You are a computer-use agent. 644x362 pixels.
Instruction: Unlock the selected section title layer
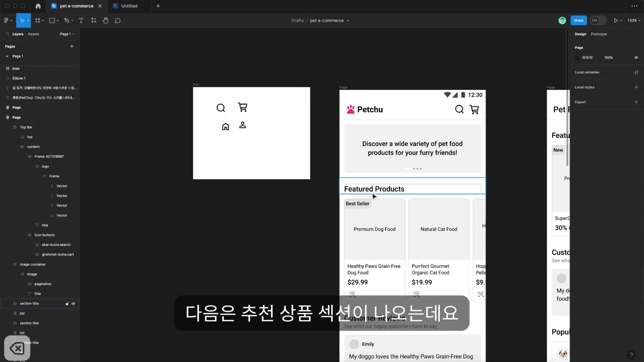point(67,304)
